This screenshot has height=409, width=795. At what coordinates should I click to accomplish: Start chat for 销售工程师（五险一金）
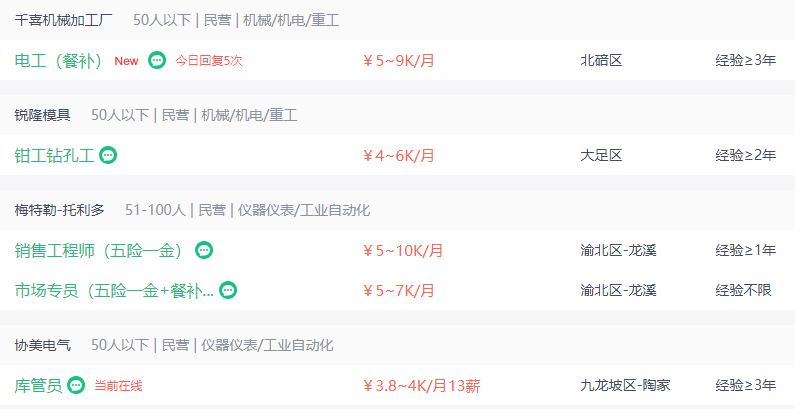click(x=204, y=250)
